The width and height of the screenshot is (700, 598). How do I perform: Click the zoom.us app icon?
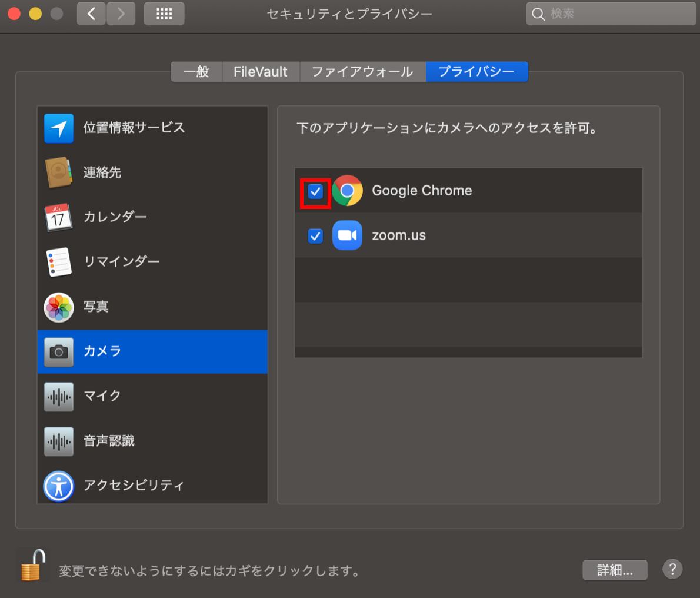pyautogui.click(x=347, y=235)
